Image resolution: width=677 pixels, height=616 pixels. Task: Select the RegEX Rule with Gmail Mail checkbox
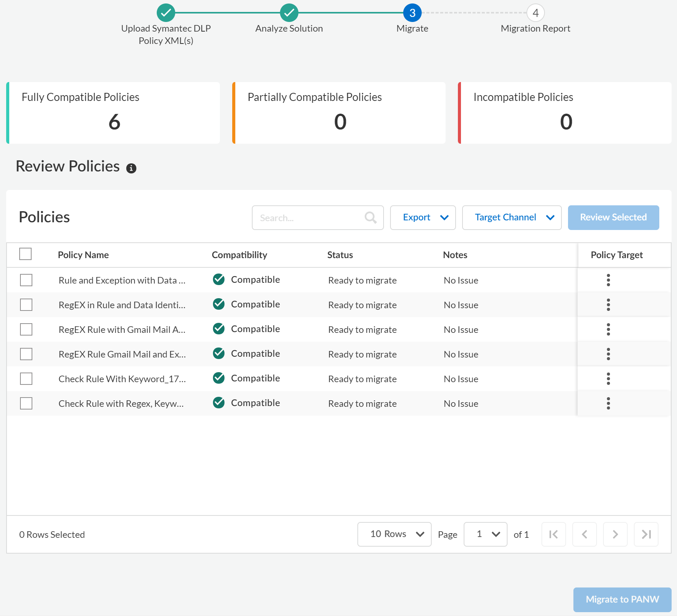click(x=26, y=329)
